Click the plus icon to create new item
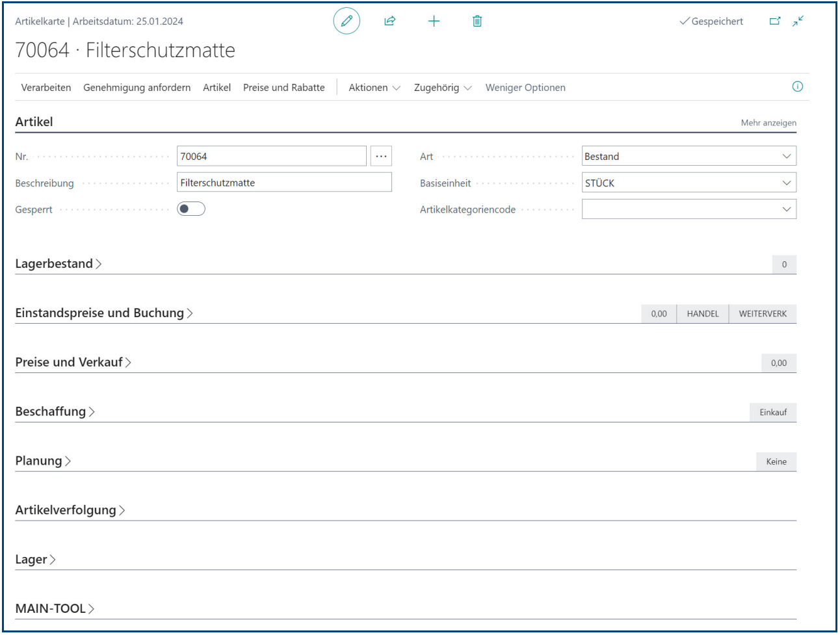The width and height of the screenshot is (840, 635). click(x=434, y=21)
